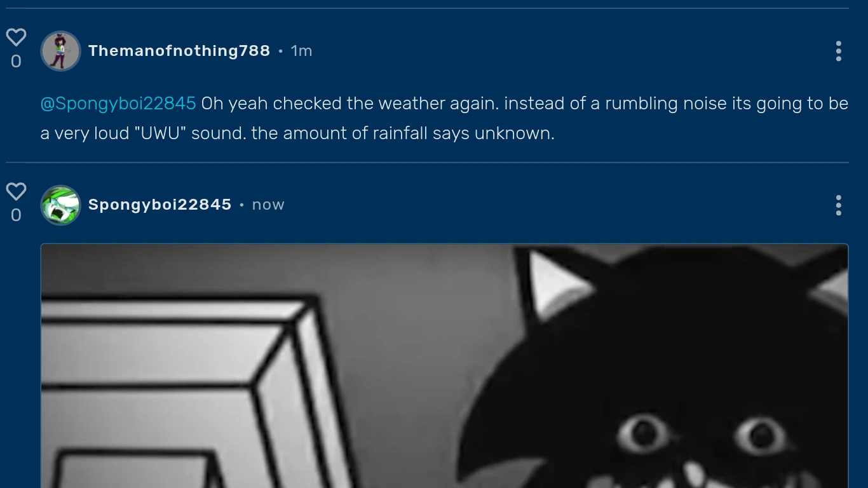Click the "rainfall says unknown" comment line
Viewport: 868px width, 488px height.
[x=297, y=133]
